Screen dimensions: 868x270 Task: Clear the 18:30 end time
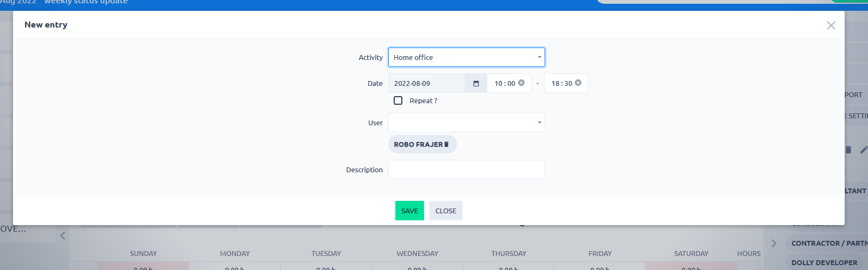pyautogui.click(x=578, y=83)
